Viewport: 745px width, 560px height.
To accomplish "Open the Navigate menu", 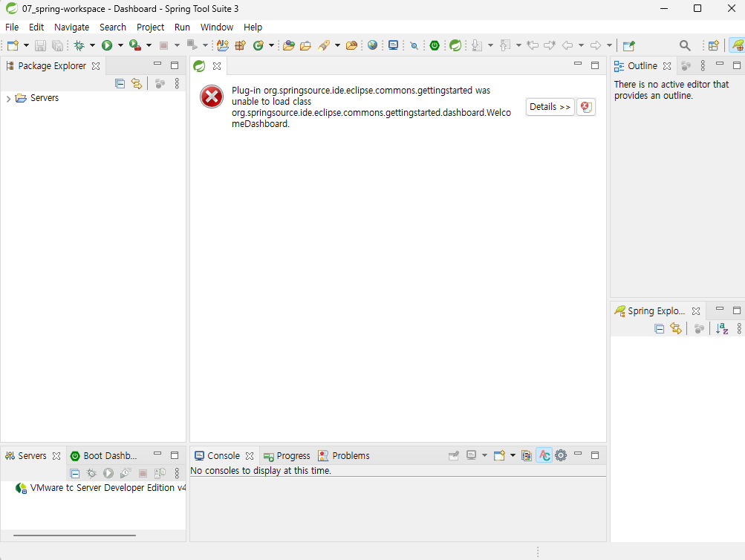I will pyautogui.click(x=72, y=27).
